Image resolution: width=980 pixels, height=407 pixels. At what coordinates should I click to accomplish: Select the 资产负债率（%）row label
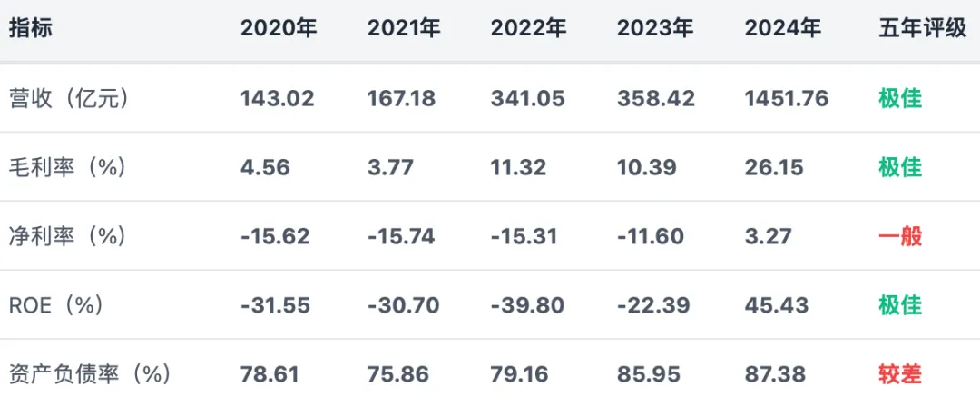coord(90,374)
